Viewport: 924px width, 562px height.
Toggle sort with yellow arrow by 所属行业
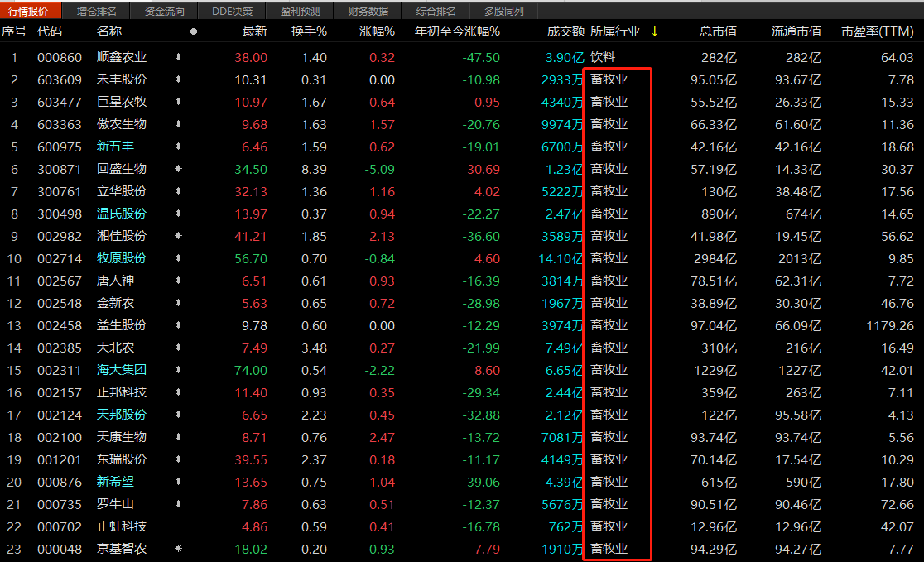click(x=654, y=31)
